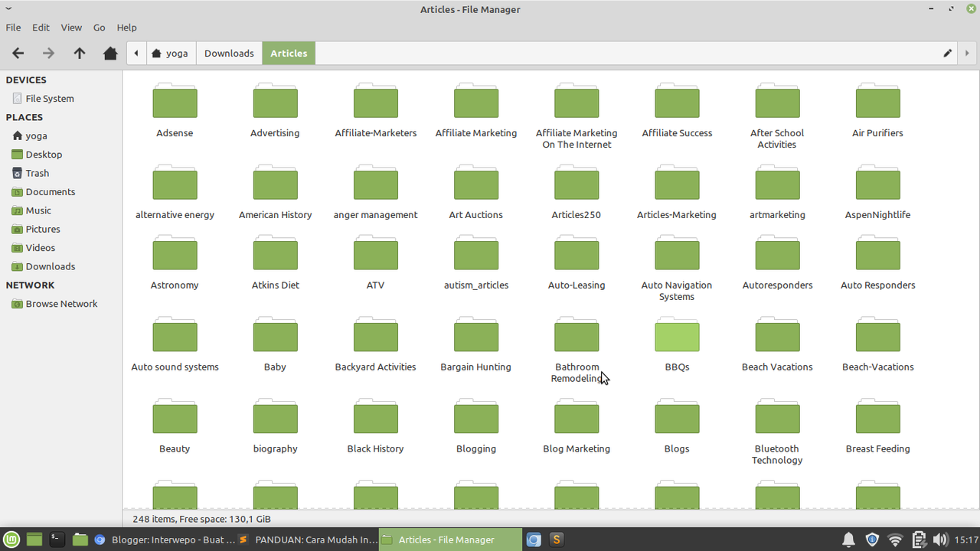Open the Wi-Fi network tray icon
The width and height of the screenshot is (980, 551).
[895, 540]
